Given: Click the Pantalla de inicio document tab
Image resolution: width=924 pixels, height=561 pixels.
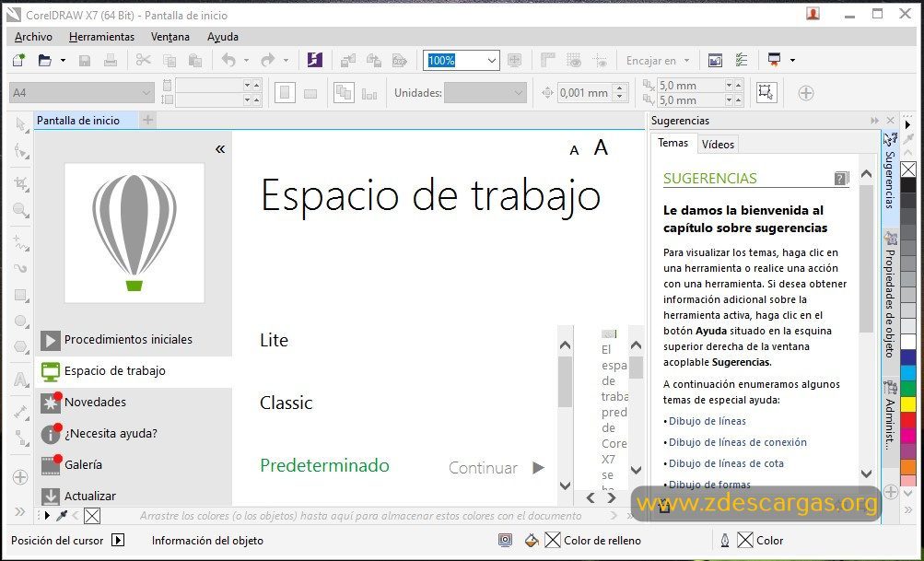Looking at the screenshot, I should [78, 120].
